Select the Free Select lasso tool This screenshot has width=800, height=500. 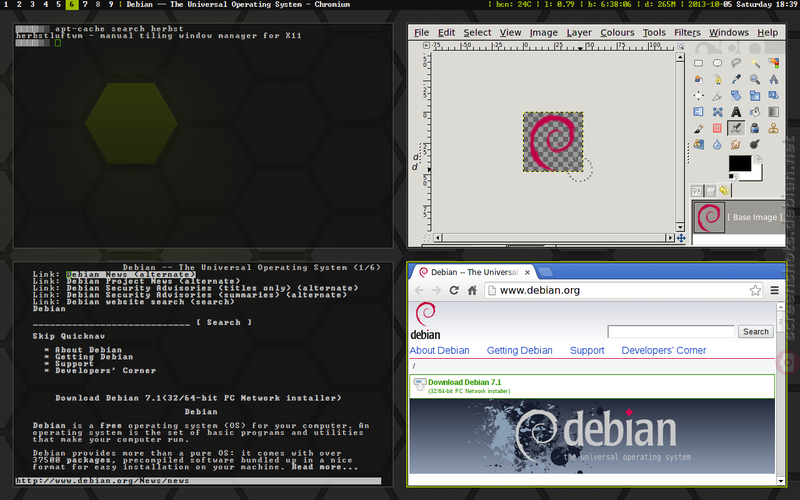(736, 63)
